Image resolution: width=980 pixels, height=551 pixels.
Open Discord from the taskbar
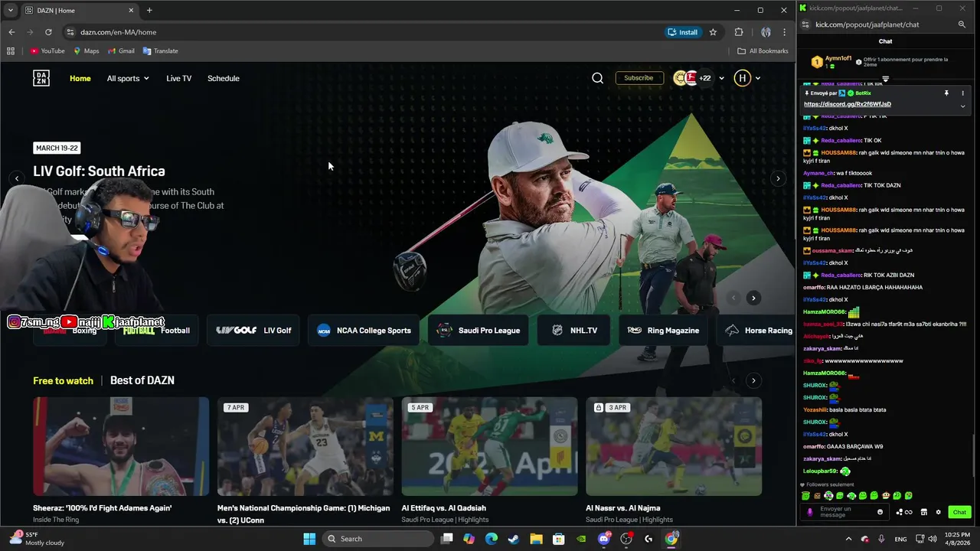[x=604, y=539]
